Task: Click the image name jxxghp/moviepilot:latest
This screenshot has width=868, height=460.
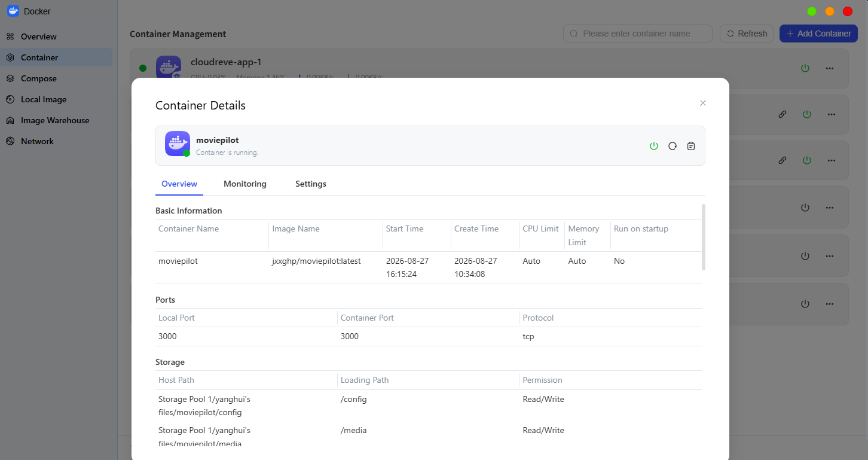Action: point(316,261)
